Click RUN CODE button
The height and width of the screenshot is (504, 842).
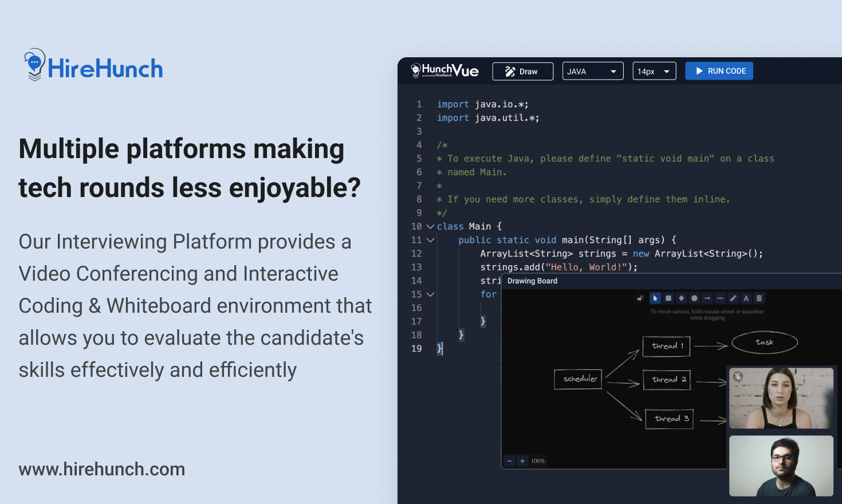click(719, 71)
